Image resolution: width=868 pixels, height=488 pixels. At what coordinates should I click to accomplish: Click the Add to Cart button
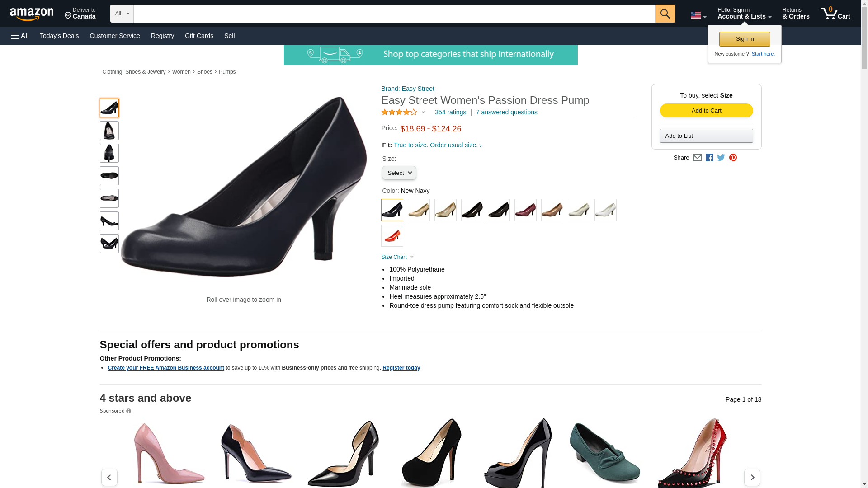pyautogui.click(x=706, y=111)
